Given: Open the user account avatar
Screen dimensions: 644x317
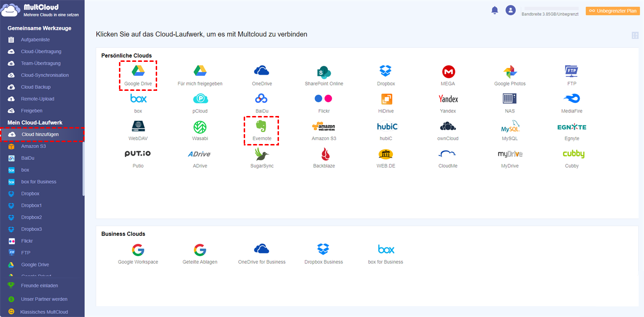Looking at the screenshot, I should tap(511, 10).
